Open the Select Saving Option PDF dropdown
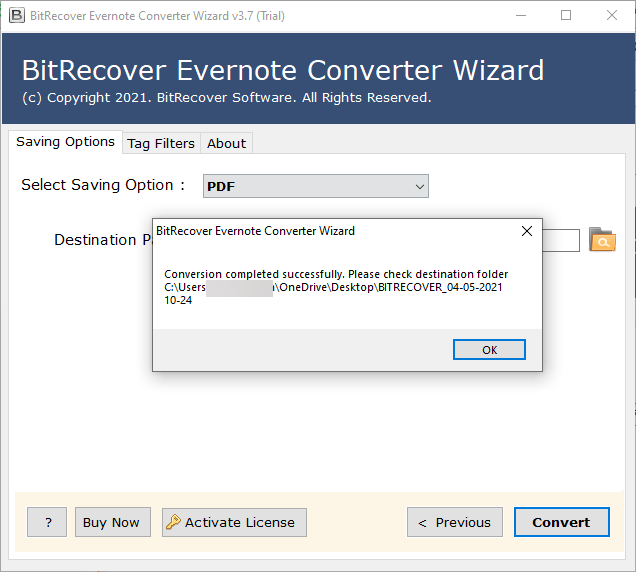The width and height of the screenshot is (636, 572). [316, 186]
